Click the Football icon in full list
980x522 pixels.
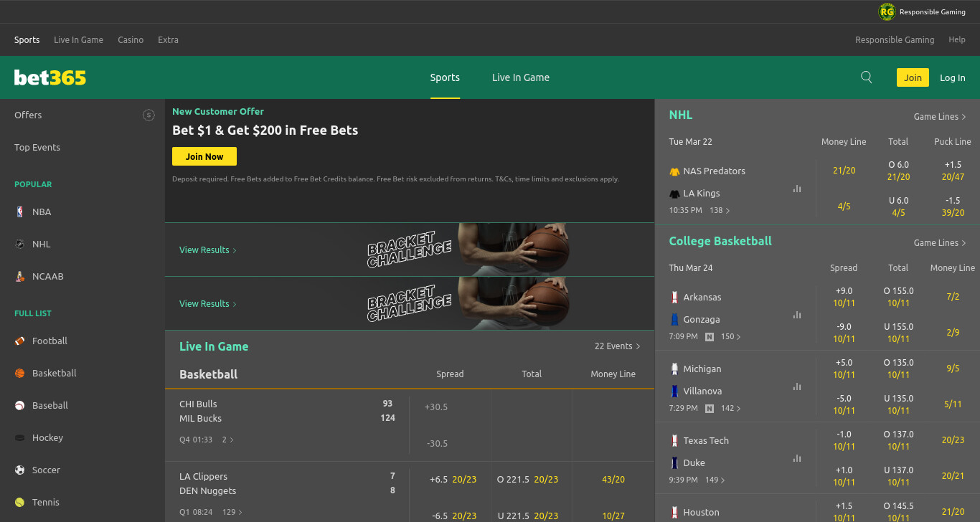point(19,341)
